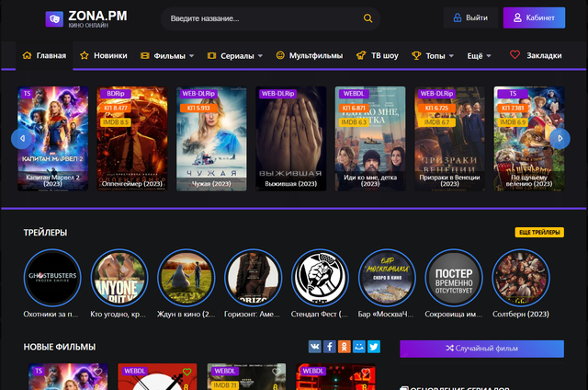Click the ZONA.PM site title link
The width and height of the screenshot is (588, 390).
pos(97,17)
